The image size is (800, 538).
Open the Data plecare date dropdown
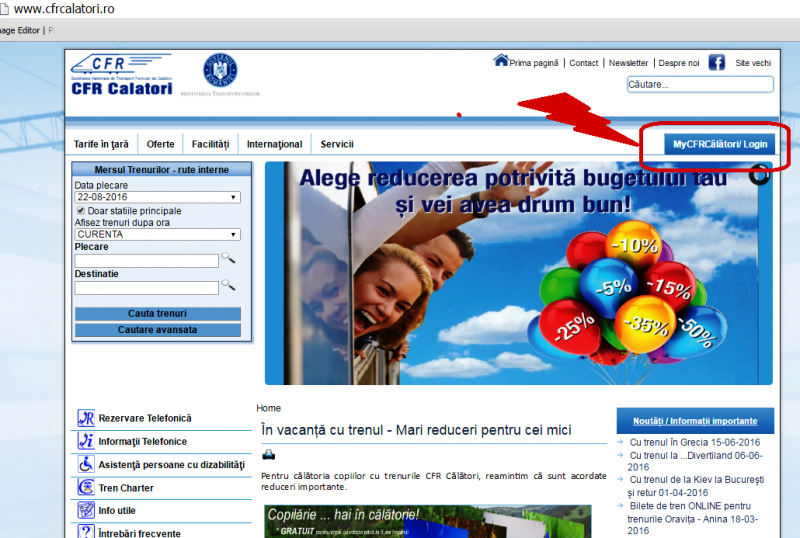point(157,197)
